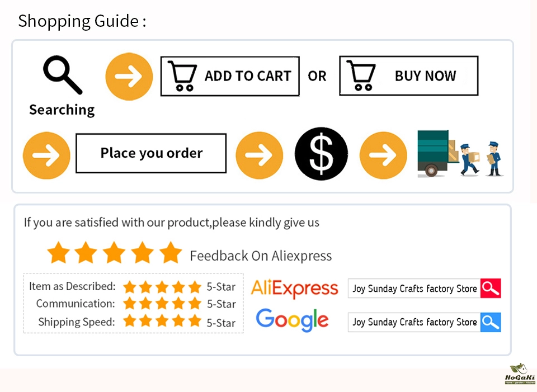The height and width of the screenshot is (392, 537).
Task: Click the orange arrow before Place you order
Action: 46,155
